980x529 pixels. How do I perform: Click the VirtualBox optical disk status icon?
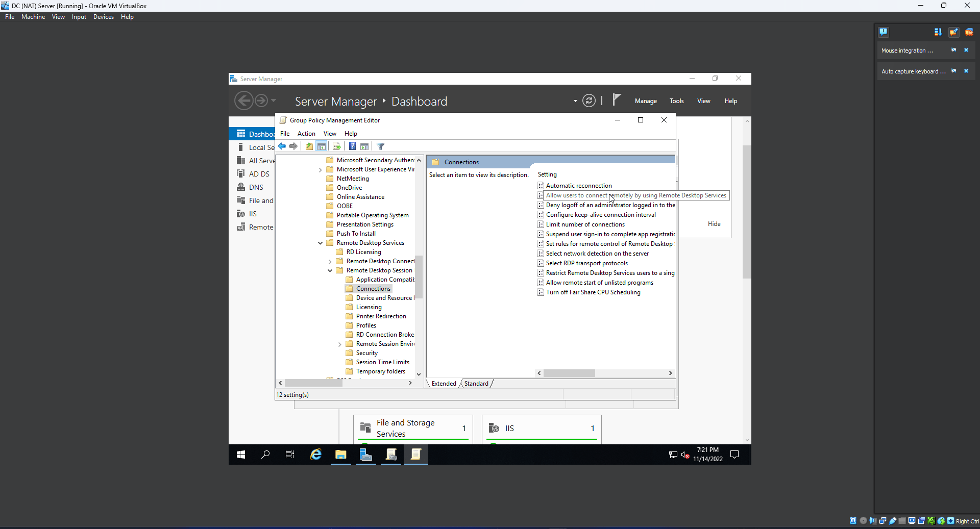coord(863,521)
